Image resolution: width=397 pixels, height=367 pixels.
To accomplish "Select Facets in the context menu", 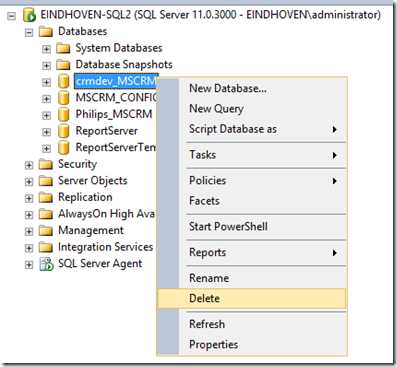I will coord(252,201).
